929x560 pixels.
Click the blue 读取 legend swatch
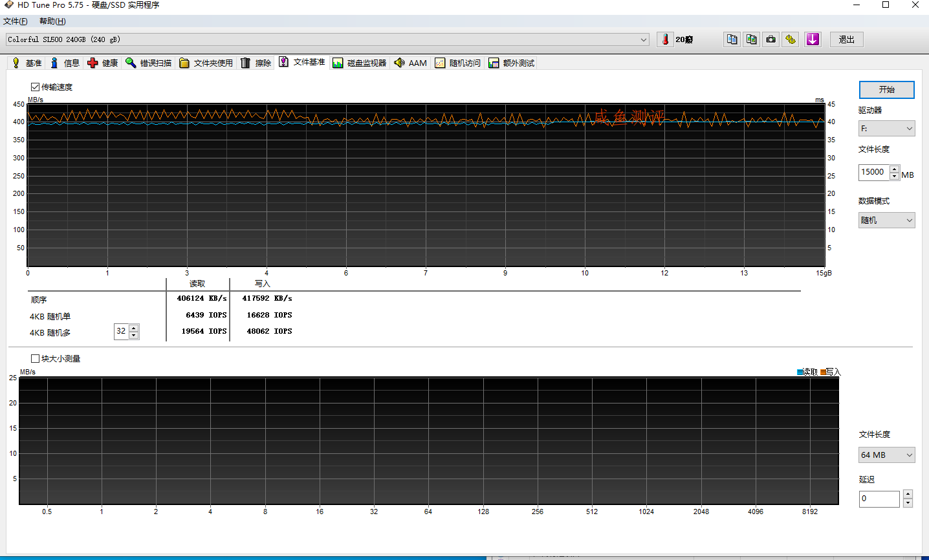pyautogui.click(x=800, y=372)
